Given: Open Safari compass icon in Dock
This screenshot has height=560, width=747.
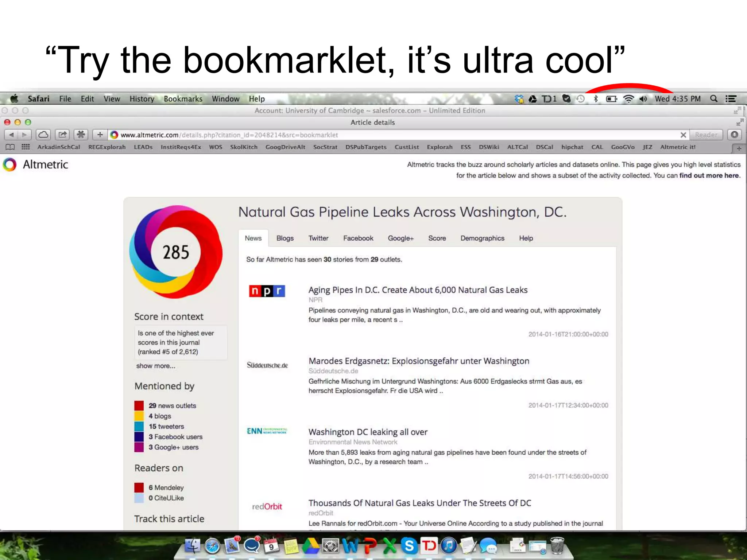Looking at the screenshot, I should [212, 546].
